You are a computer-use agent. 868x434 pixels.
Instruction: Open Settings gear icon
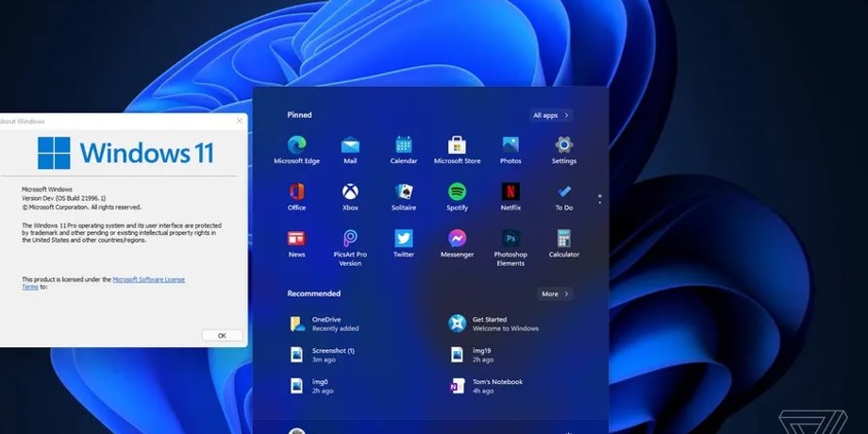(563, 145)
